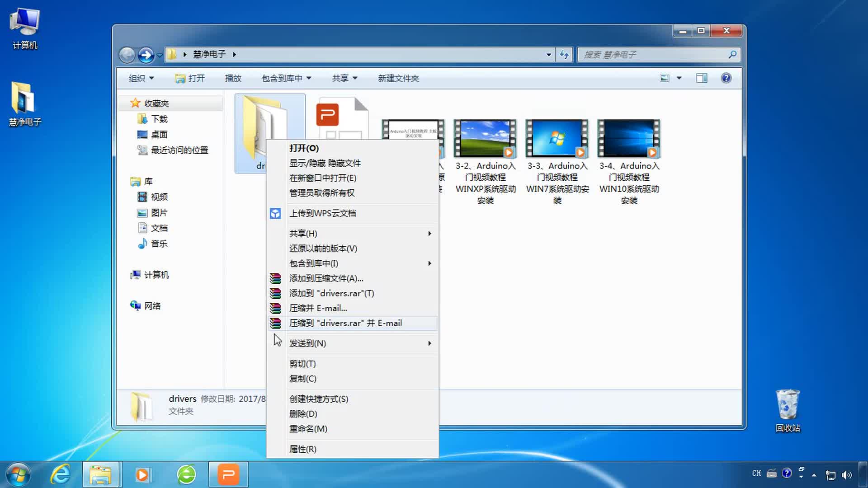Click the refresh address bar button

564,55
